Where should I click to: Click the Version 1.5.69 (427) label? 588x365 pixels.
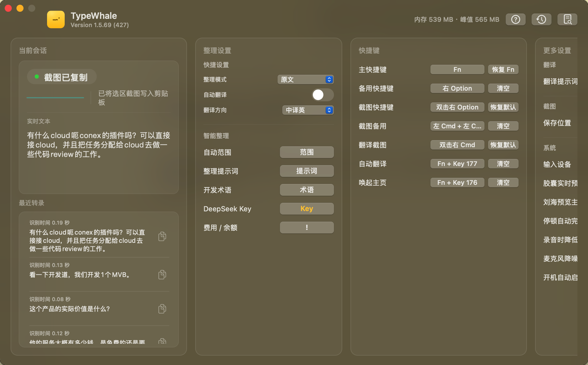coord(100,25)
